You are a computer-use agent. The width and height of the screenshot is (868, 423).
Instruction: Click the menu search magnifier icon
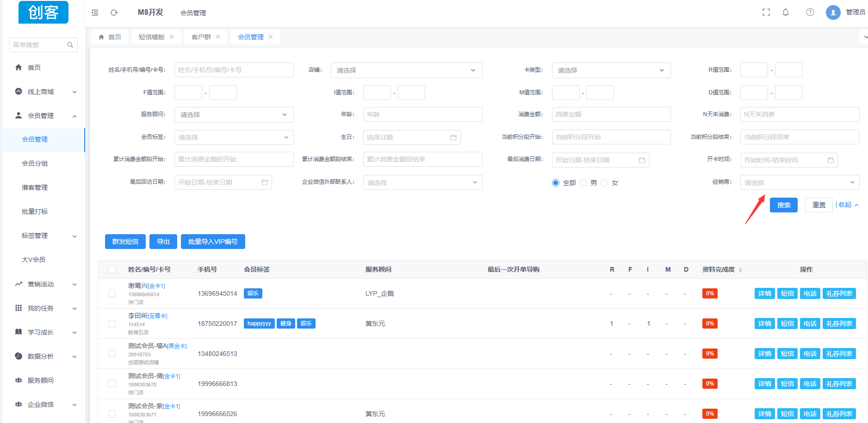(x=70, y=45)
